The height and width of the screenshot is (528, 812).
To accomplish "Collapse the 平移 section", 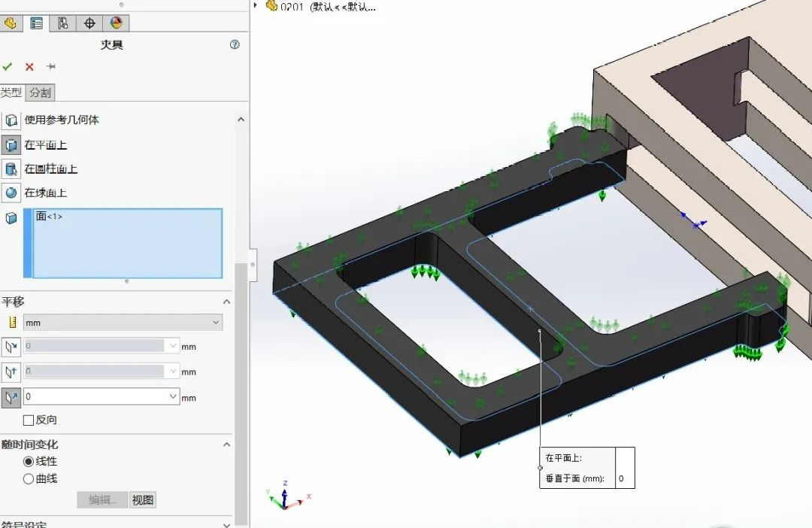I will 227,302.
